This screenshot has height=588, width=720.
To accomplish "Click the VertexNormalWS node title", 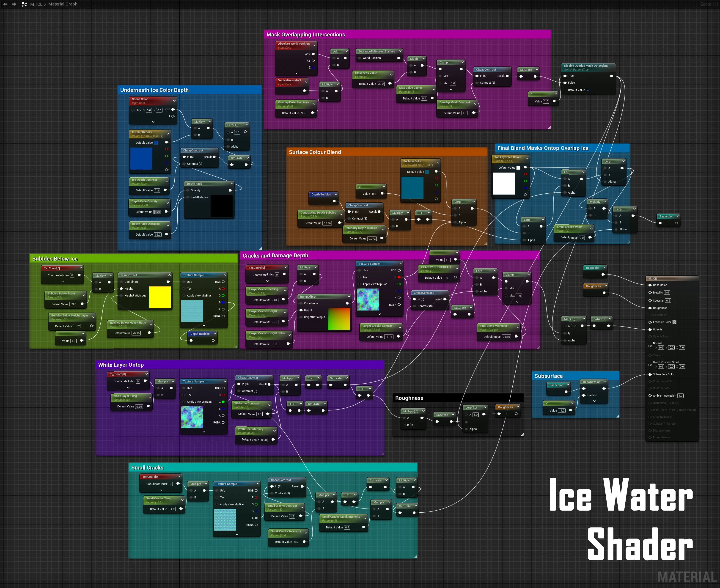I will pos(290,80).
